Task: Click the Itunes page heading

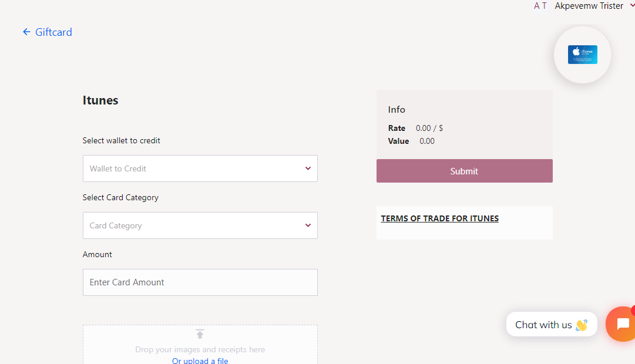Action: [100, 100]
